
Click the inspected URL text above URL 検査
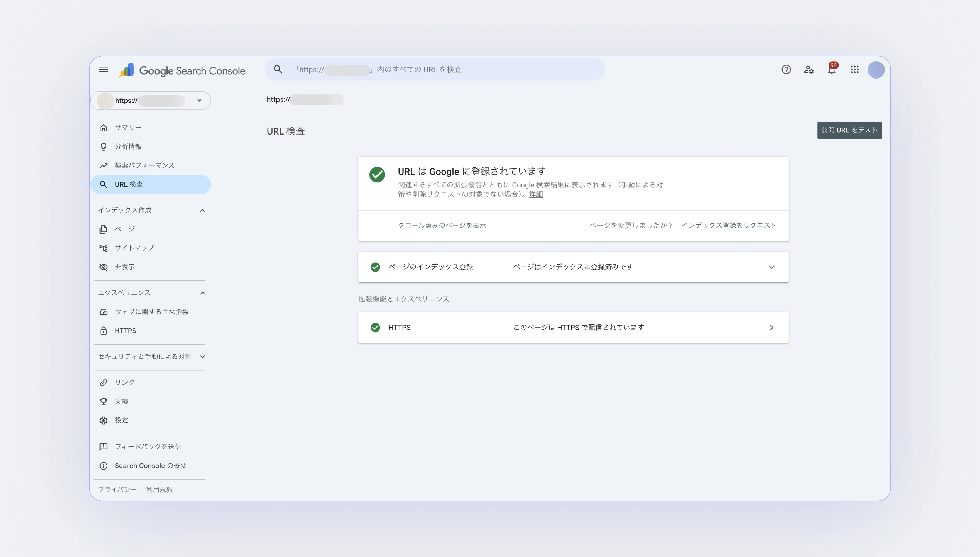(x=305, y=99)
